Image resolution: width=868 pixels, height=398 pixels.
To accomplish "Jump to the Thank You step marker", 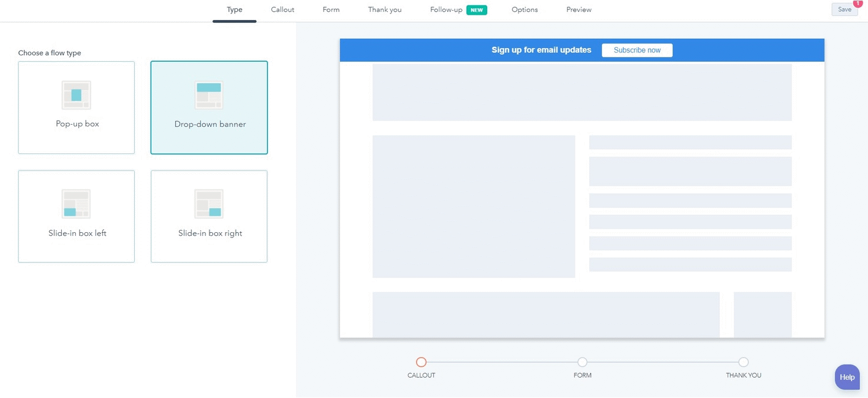I will point(744,362).
